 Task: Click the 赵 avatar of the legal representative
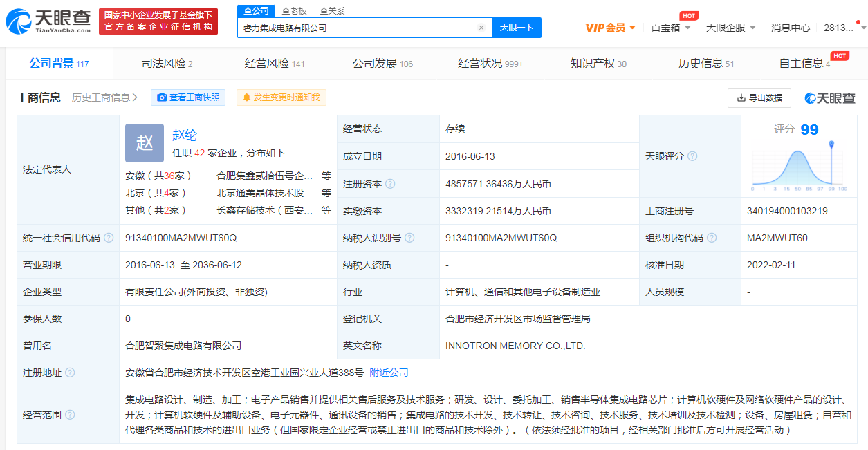click(145, 143)
